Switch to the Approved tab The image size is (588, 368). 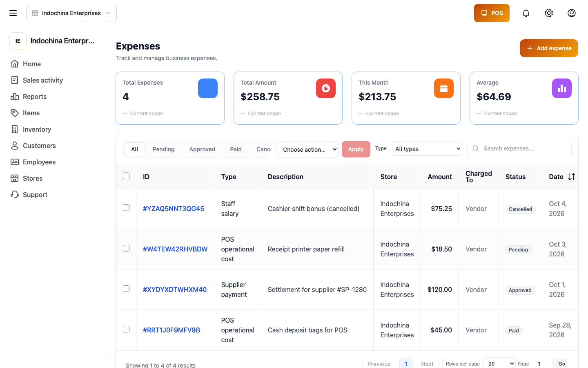(202, 149)
